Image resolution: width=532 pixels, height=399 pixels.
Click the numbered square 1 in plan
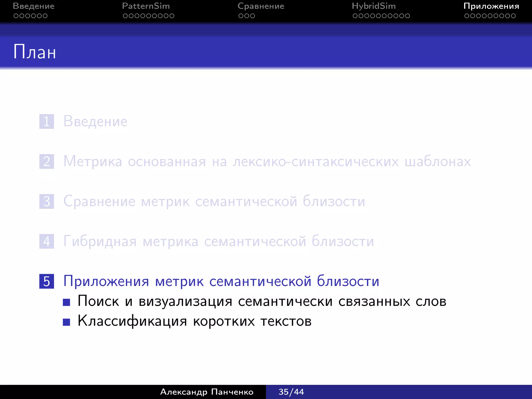47,121
